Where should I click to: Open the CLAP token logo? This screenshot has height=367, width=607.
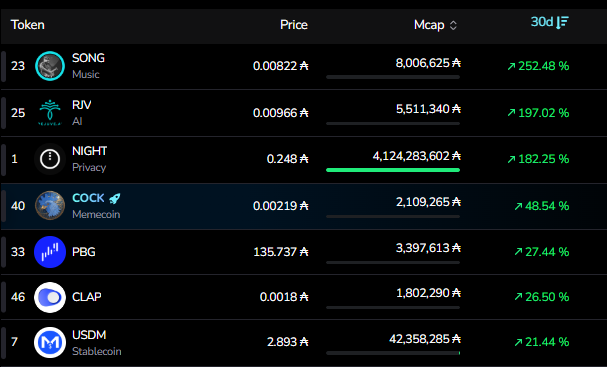pyautogui.click(x=50, y=297)
